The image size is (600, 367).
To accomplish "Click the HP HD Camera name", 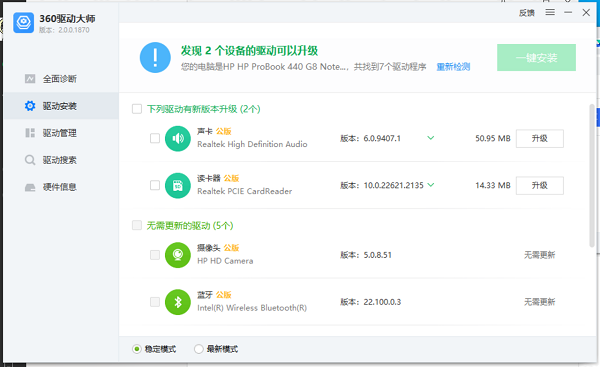I will [225, 261].
